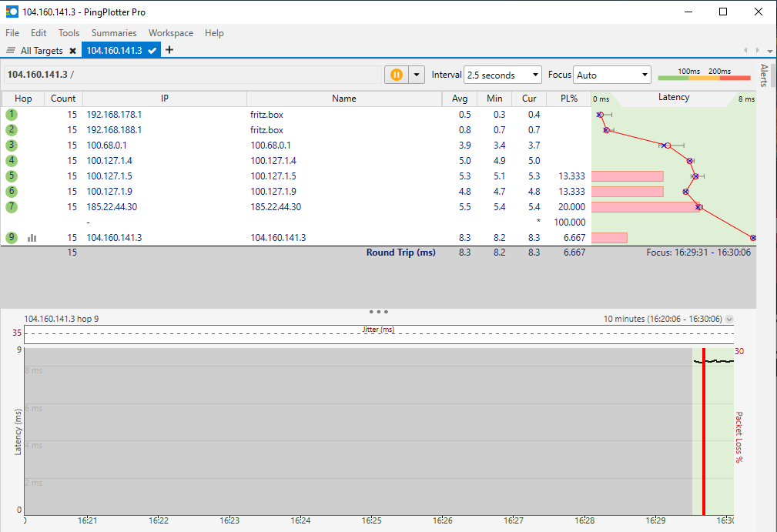Viewport: 777px width, 532px height.
Task: Select IP 100.68.0.1 in hop 3
Action: pos(106,146)
